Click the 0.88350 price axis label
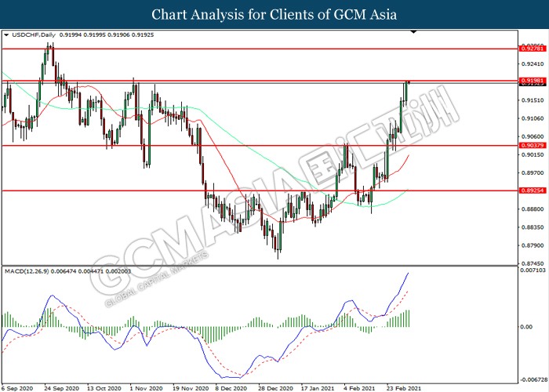549x392 pixels. click(533, 227)
